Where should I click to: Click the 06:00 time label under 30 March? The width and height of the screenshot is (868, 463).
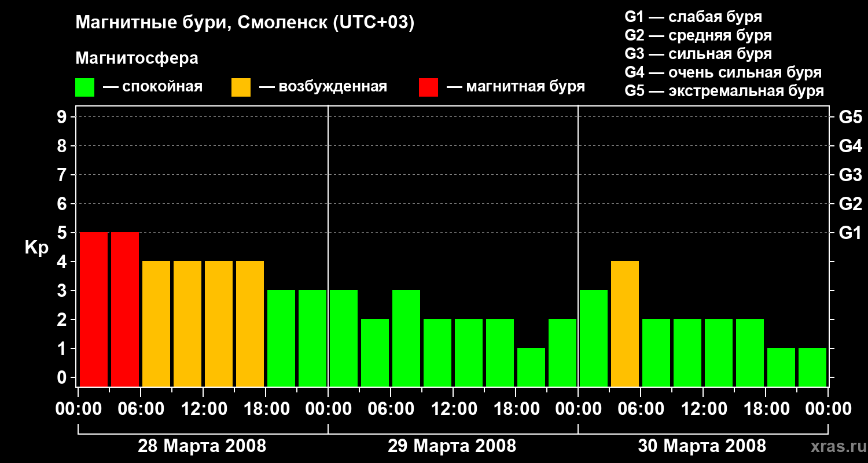click(641, 409)
